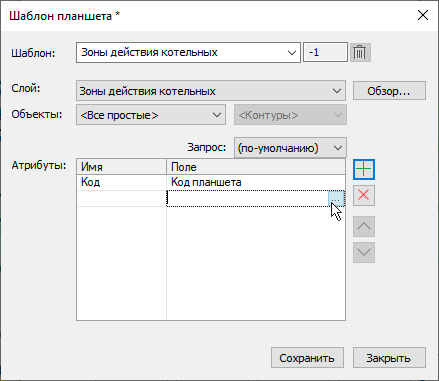Save template with Сохранить button
Image resolution: width=439 pixels, height=381 pixels.
(x=307, y=358)
